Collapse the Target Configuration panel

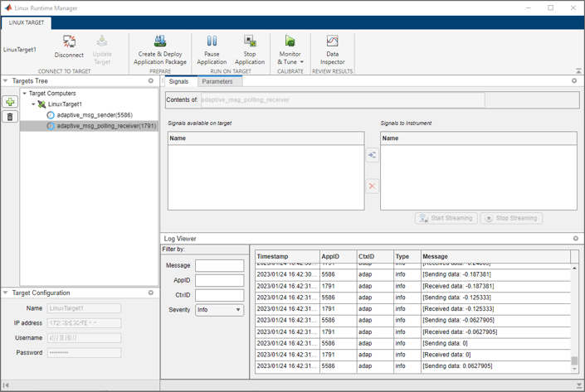(x=6, y=293)
